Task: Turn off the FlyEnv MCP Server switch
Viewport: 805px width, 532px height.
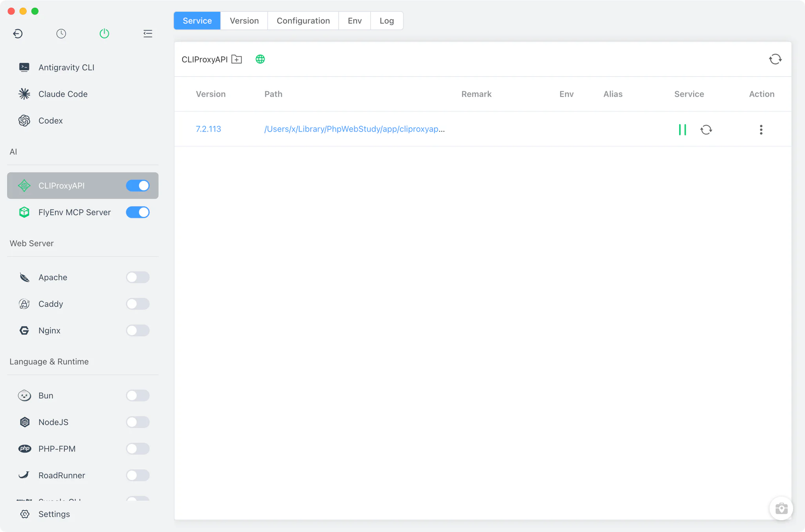Action: (x=138, y=212)
